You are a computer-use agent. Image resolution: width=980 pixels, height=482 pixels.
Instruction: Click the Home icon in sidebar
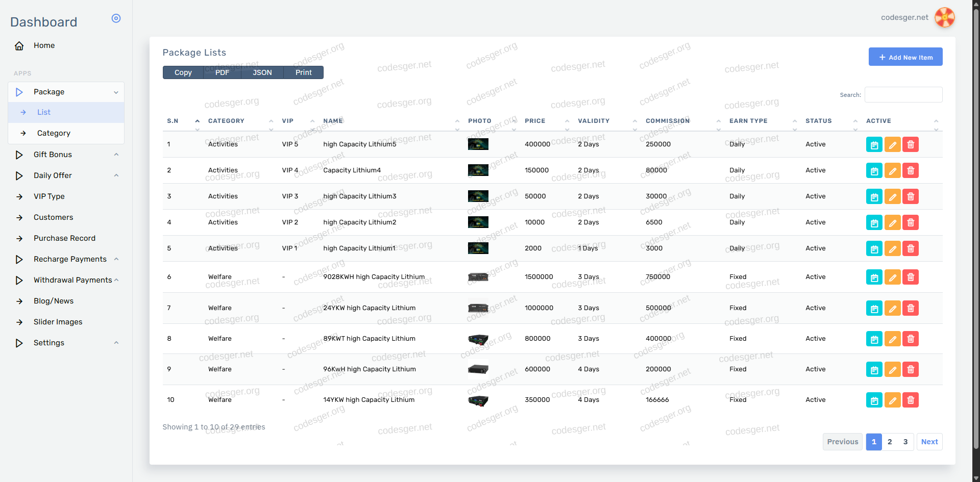pos(19,46)
